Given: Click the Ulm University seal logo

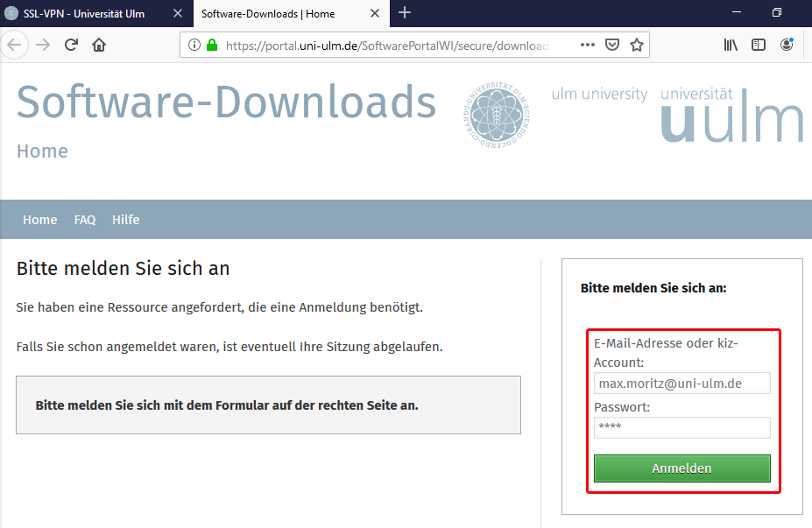Looking at the screenshot, I should (x=496, y=115).
